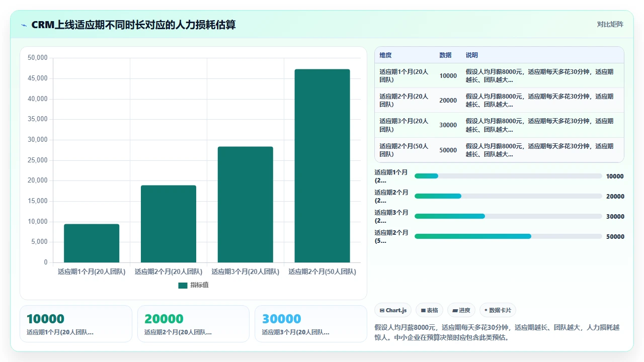
Task: Click the 25,000 y-axis tick label
Action: click(37, 160)
